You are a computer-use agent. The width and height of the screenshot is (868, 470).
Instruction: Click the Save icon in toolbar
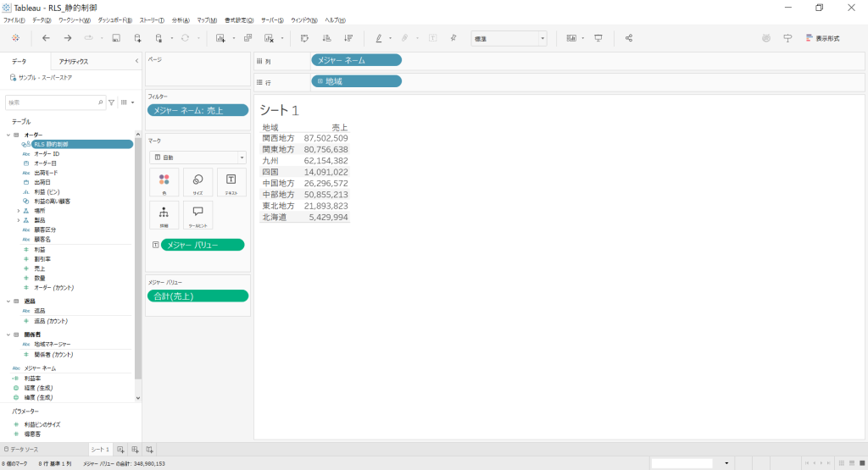point(115,38)
